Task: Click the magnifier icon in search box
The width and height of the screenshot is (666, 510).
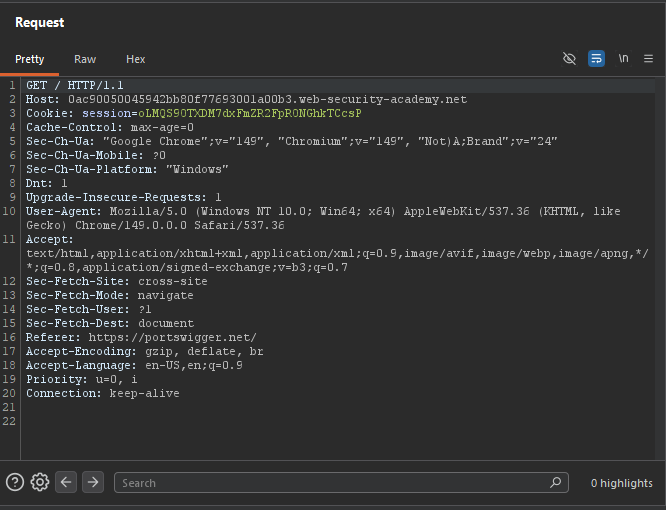Action: point(556,482)
